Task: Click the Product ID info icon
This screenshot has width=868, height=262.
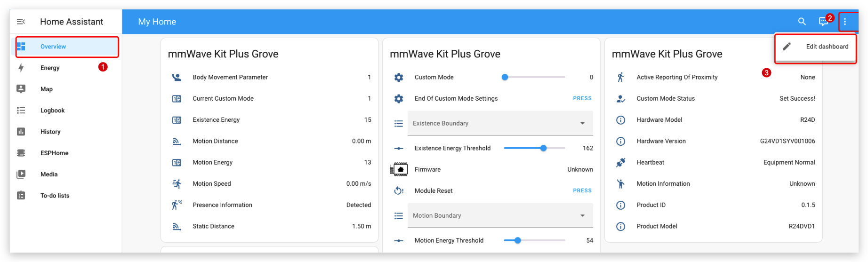Action: pos(621,205)
